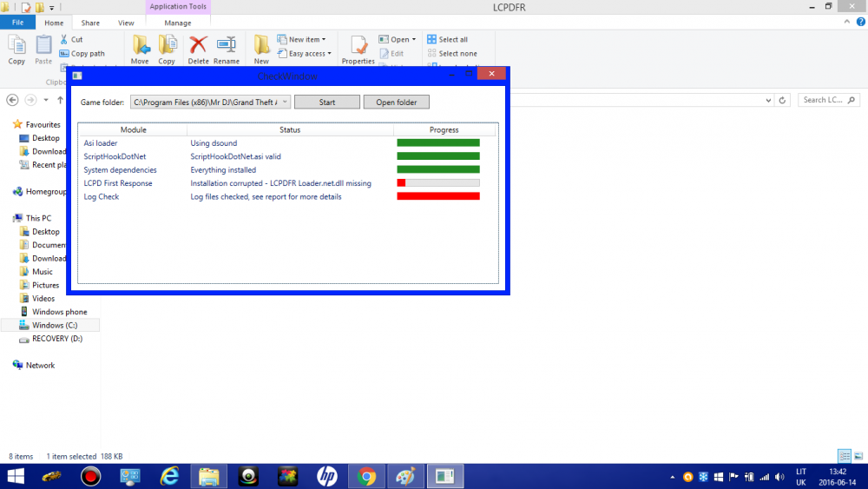The height and width of the screenshot is (489, 868).
Task: Switch to large icons view in status bar
Action: pos(858,456)
